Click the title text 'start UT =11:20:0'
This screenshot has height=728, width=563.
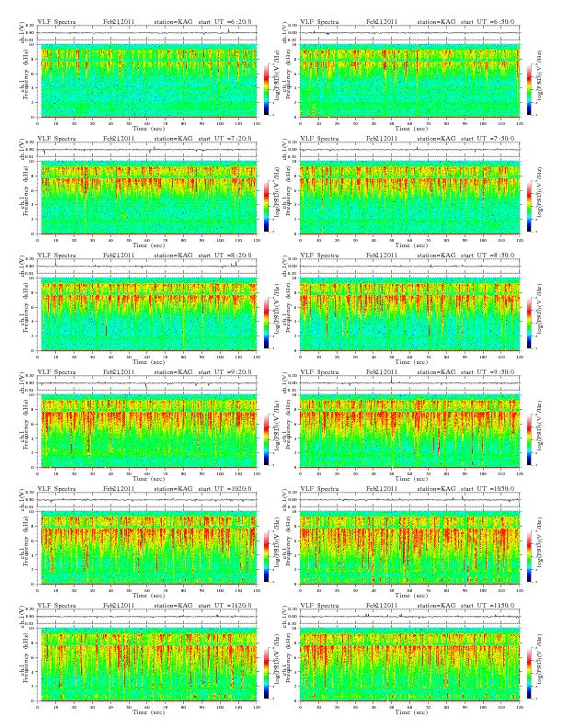click(224, 606)
